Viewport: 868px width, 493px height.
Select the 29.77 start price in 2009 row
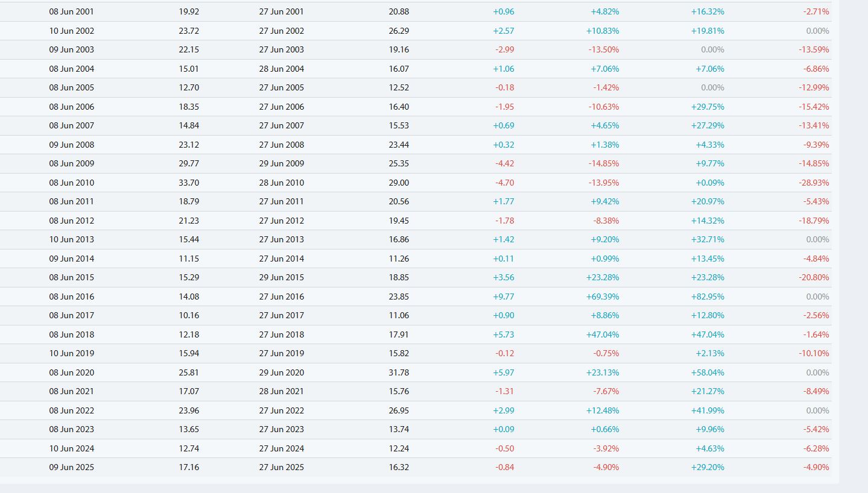pyautogui.click(x=189, y=163)
